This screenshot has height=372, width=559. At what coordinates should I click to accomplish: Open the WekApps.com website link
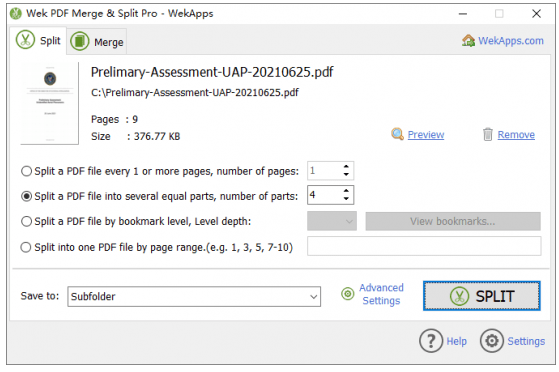tap(511, 41)
